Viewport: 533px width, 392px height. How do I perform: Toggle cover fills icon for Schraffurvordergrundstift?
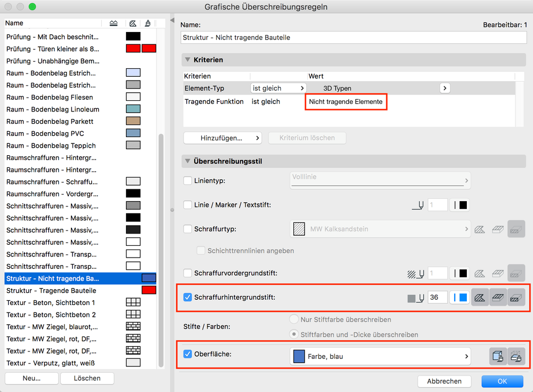click(498, 274)
